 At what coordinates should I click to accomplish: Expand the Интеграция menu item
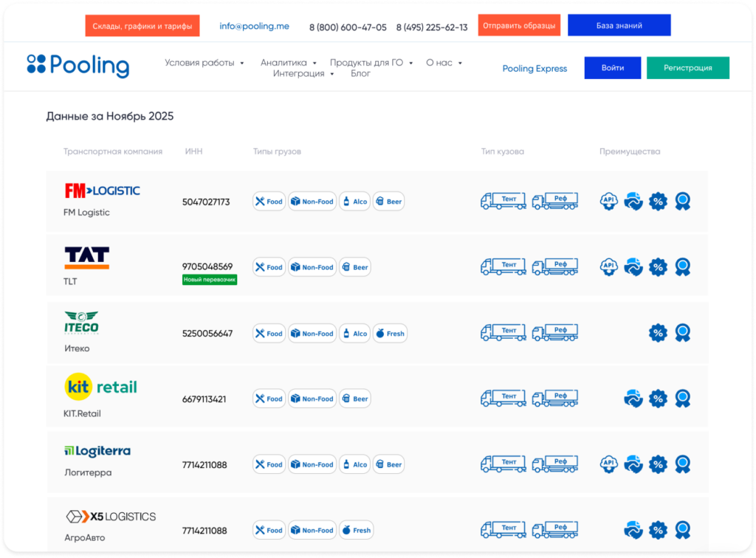[x=303, y=74]
